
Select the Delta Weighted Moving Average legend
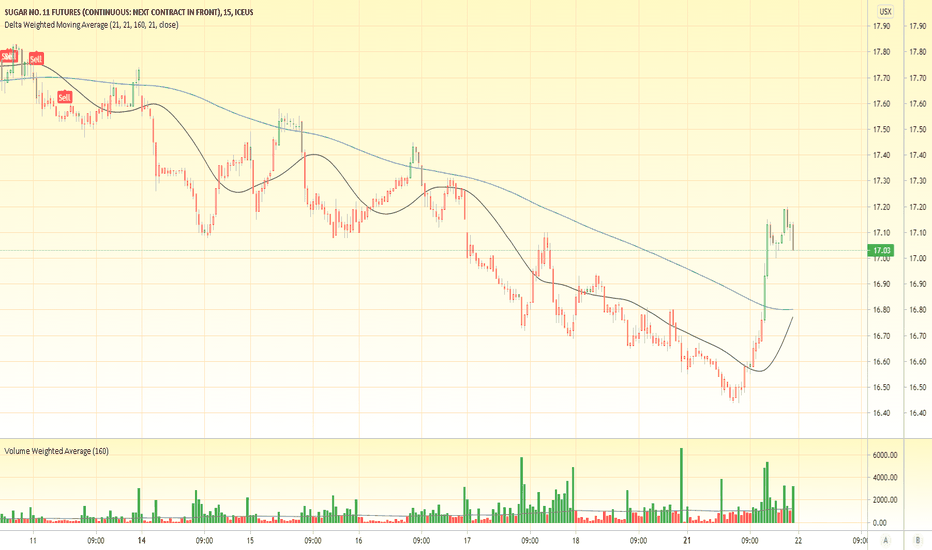(91, 25)
